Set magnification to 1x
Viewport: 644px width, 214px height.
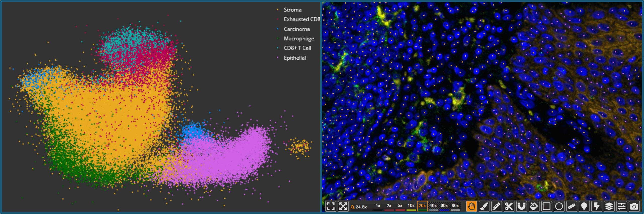click(x=378, y=206)
